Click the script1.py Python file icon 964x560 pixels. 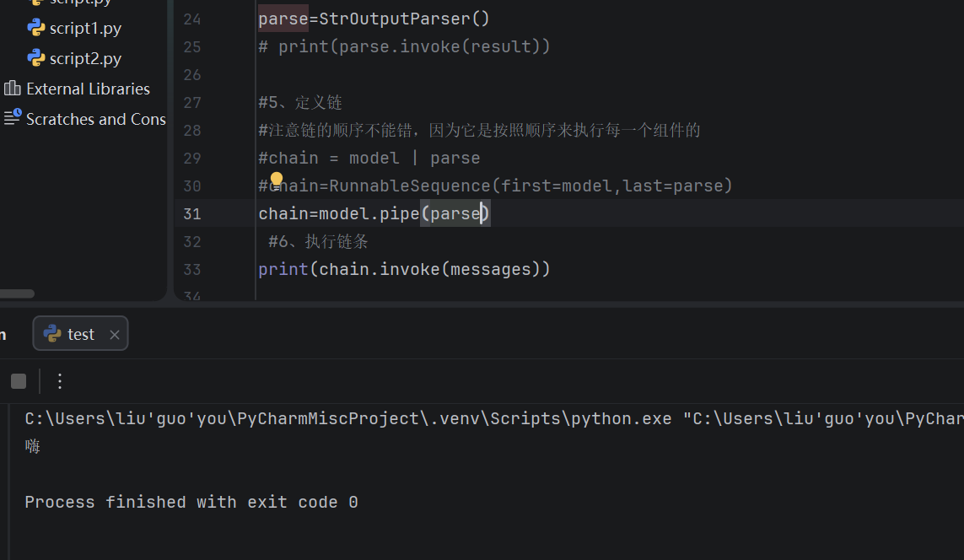[36, 28]
